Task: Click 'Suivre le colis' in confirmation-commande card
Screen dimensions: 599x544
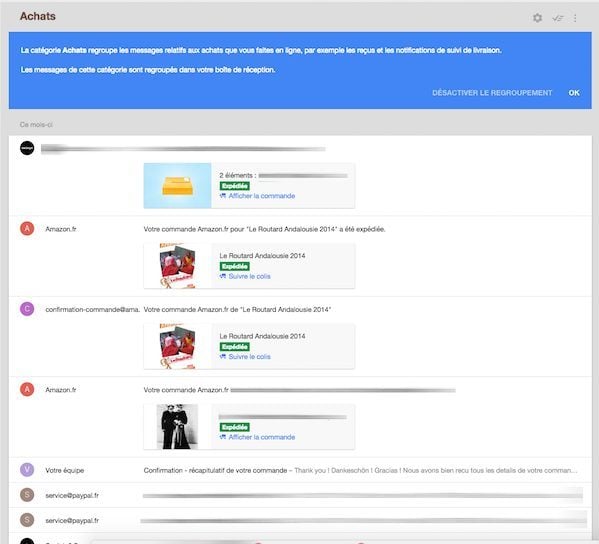Action: (x=249, y=356)
